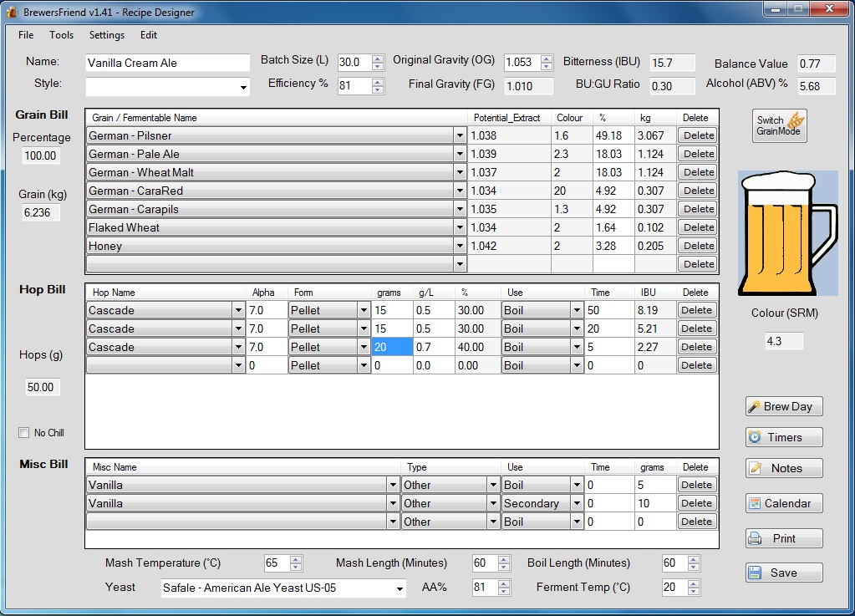Click the floppy disk Save icon

[x=755, y=573]
